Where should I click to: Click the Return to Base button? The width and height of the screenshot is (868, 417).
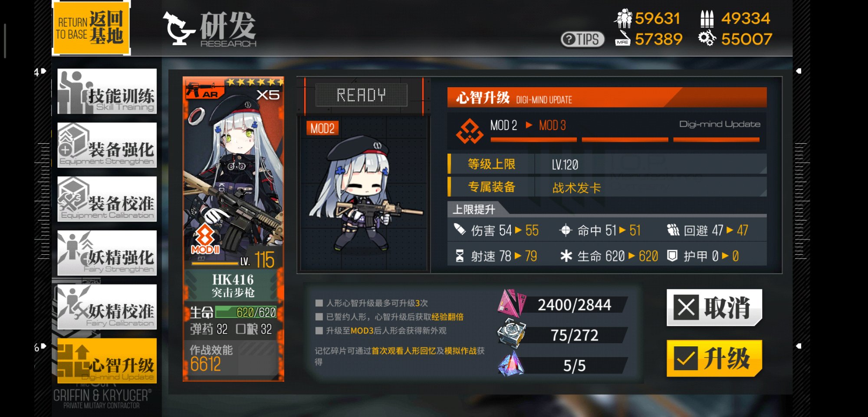tap(91, 28)
